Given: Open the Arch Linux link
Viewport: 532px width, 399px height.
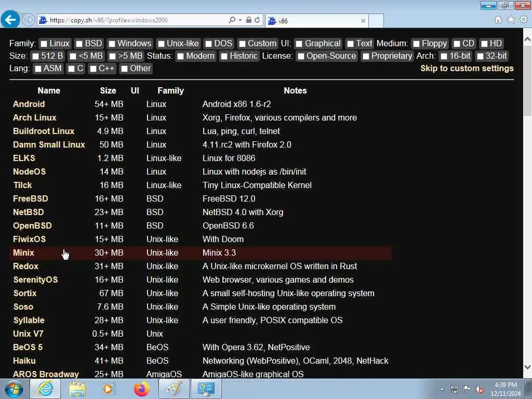Looking at the screenshot, I should (x=35, y=118).
